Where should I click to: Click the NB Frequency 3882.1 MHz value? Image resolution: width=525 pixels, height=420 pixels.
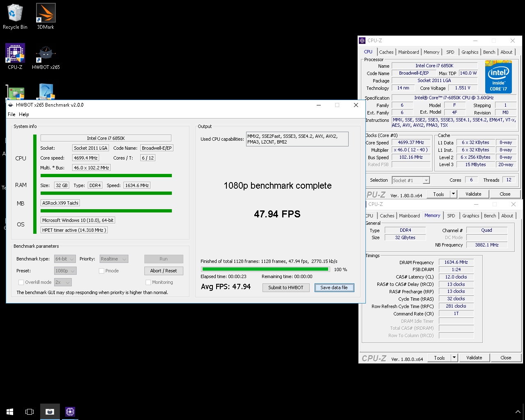click(487, 245)
